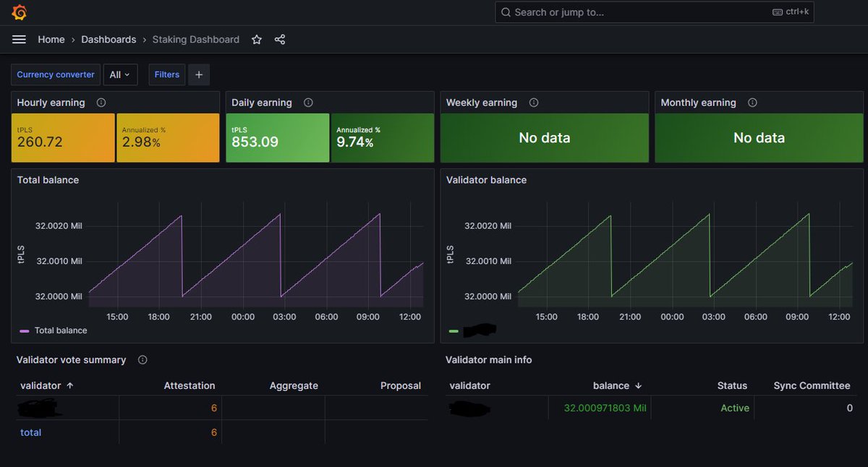Click the Currency converter label
868x467 pixels.
[x=56, y=74]
